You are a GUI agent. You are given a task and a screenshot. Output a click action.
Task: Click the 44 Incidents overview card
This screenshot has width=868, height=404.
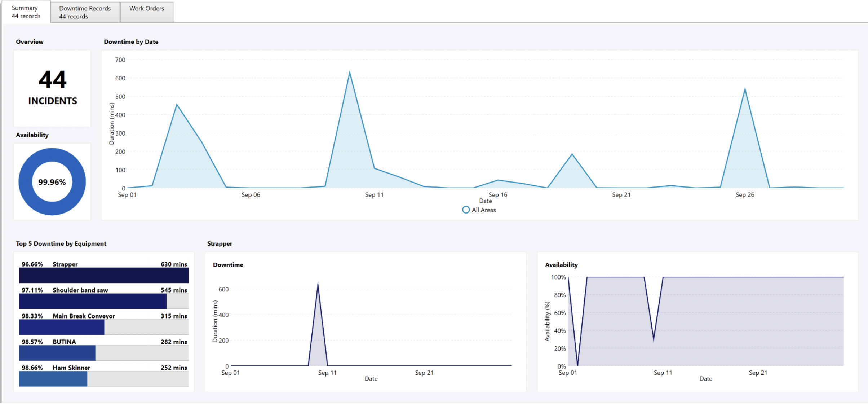pos(52,88)
